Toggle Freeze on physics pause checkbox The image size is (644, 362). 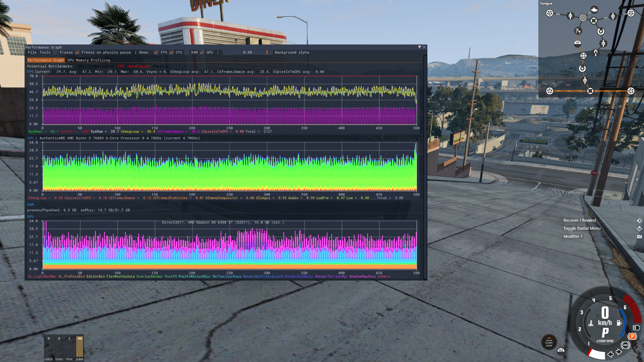click(x=77, y=53)
